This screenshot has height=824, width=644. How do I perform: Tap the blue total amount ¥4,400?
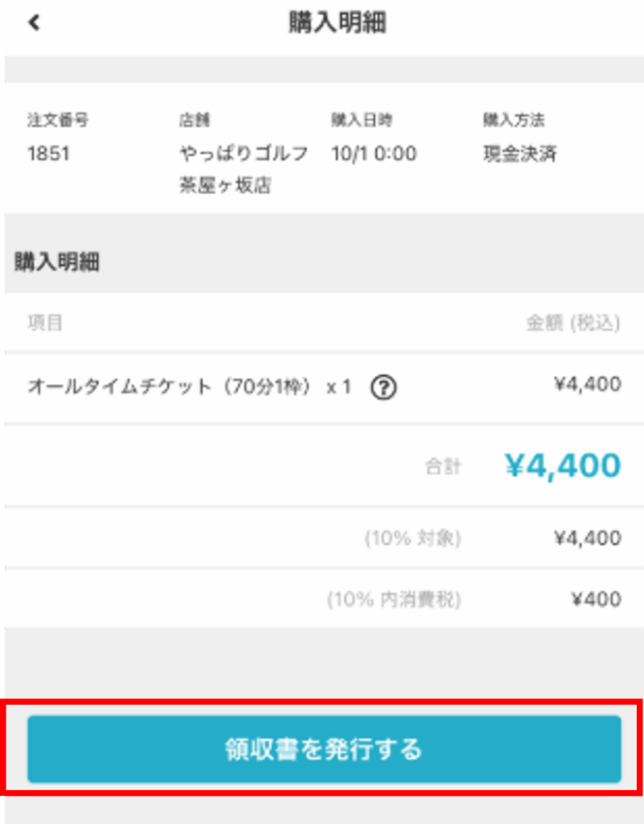tap(563, 465)
